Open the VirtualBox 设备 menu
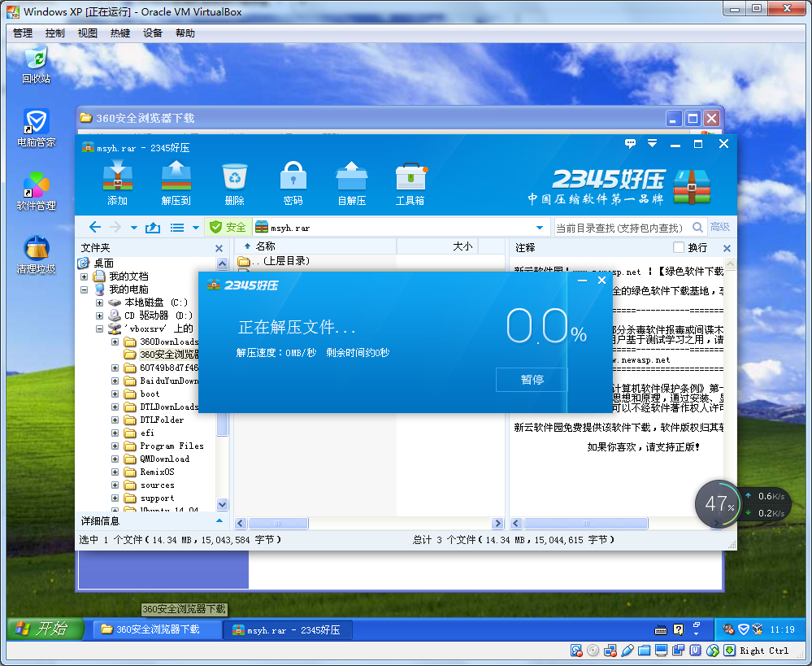The width and height of the screenshot is (812, 666). pos(153,33)
